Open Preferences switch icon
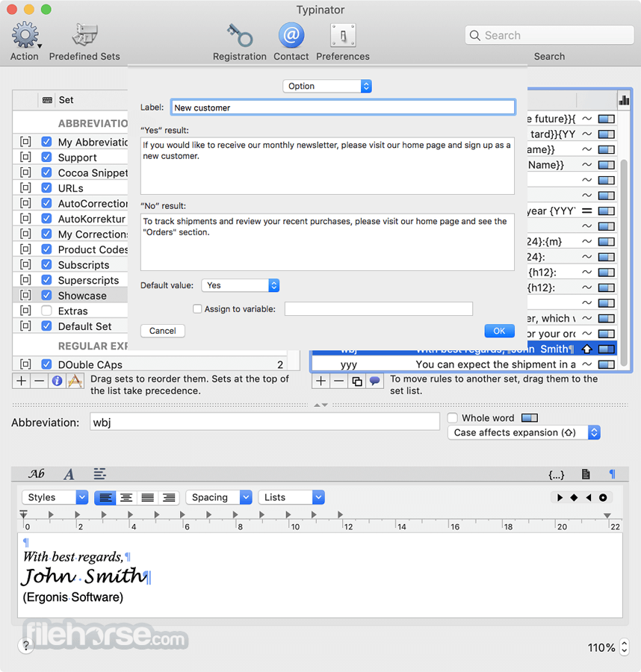Viewport: 641px width, 672px height. (x=343, y=34)
